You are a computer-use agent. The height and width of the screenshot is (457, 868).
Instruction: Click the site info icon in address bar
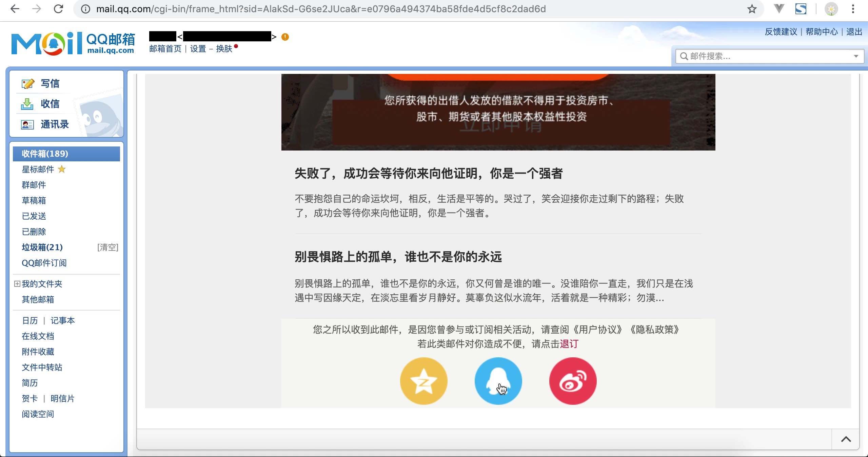(85, 9)
